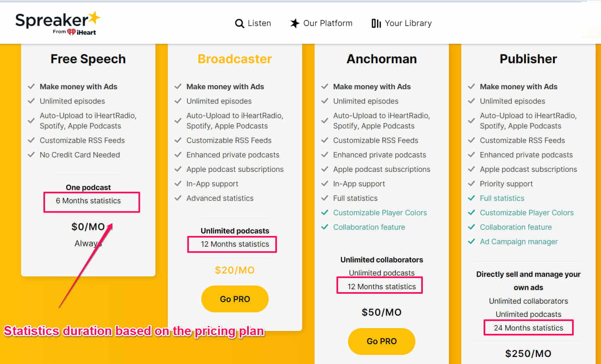The image size is (601, 364).
Task: Click the Your Library bars icon
Action: [x=376, y=24]
